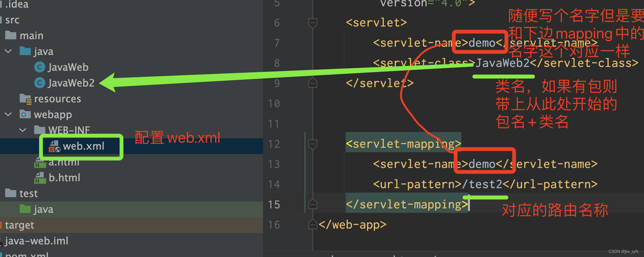
Task: Click the JavaWeb class icon
Action: coord(39,67)
